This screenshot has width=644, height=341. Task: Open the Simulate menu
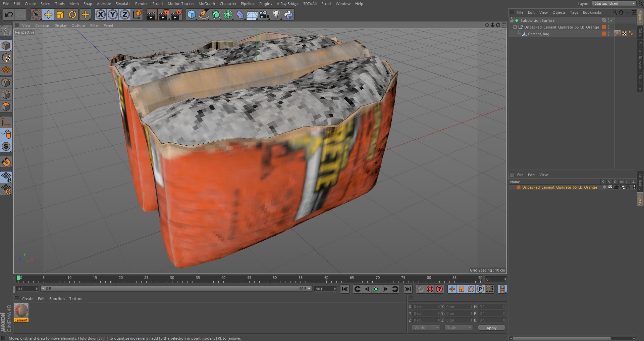[123, 4]
